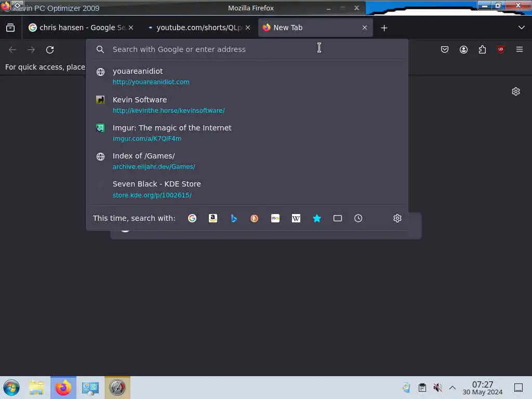Search open tabs using the tab icon
Viewport: 532px width, 399px height.
(338, 218)
